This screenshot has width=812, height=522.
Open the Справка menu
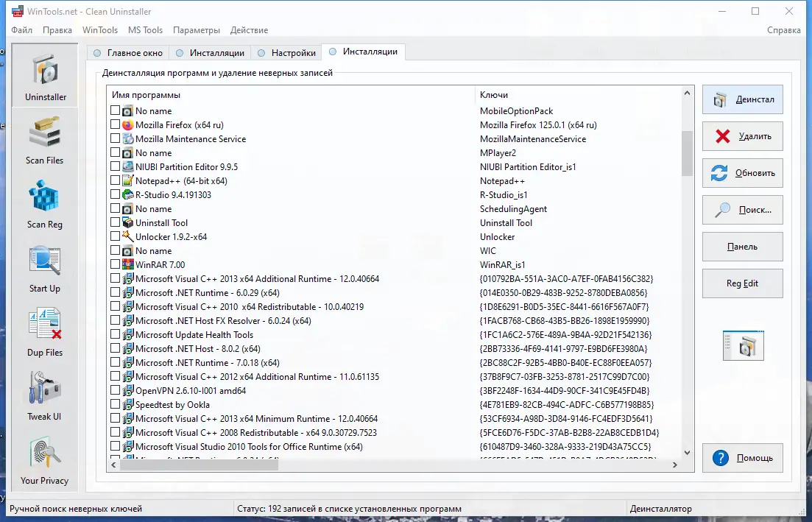(x=783, y=30)
